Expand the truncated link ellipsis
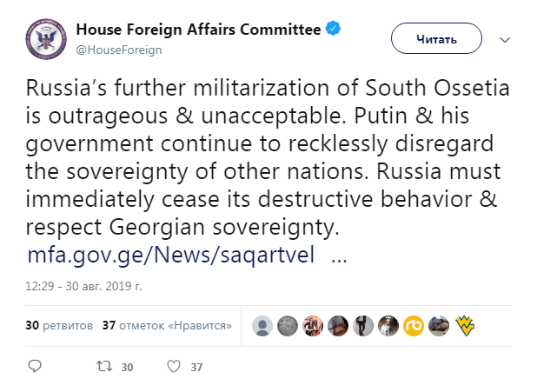 coord(340,257)
